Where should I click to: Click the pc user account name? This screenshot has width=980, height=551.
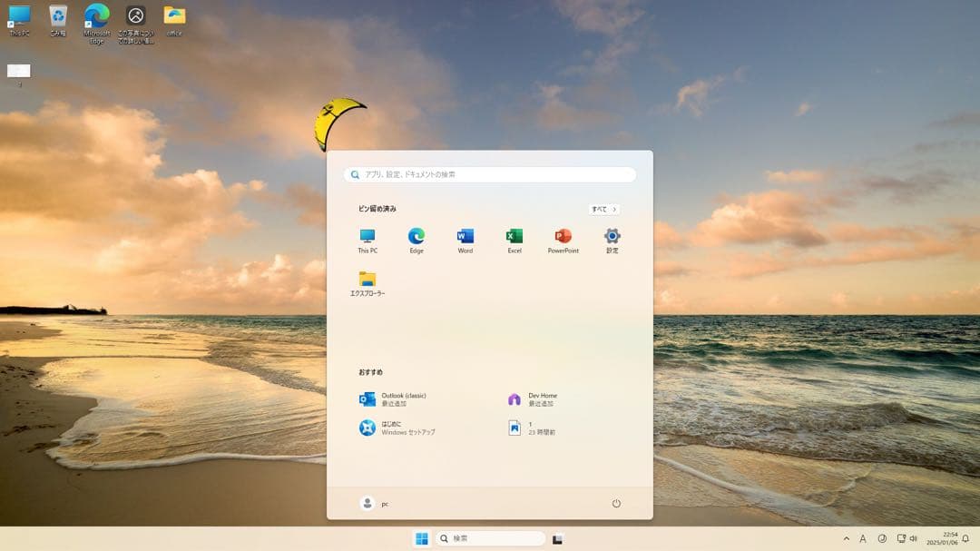(x=375, y=503)
